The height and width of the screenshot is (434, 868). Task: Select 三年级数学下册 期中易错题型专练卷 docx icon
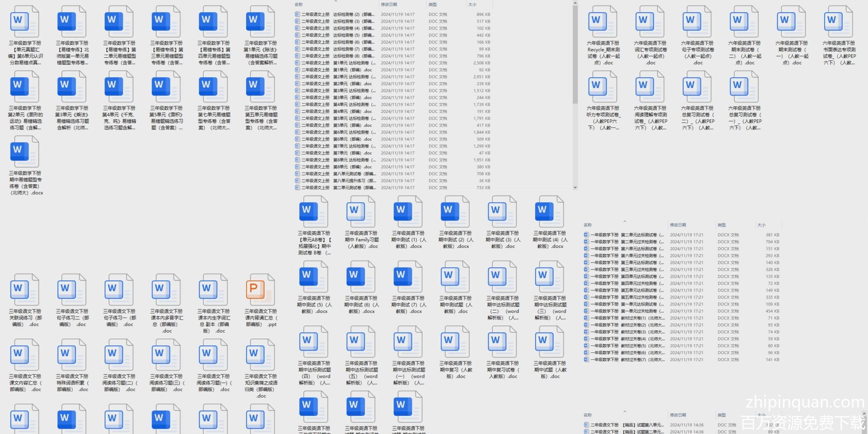[25, 151]
